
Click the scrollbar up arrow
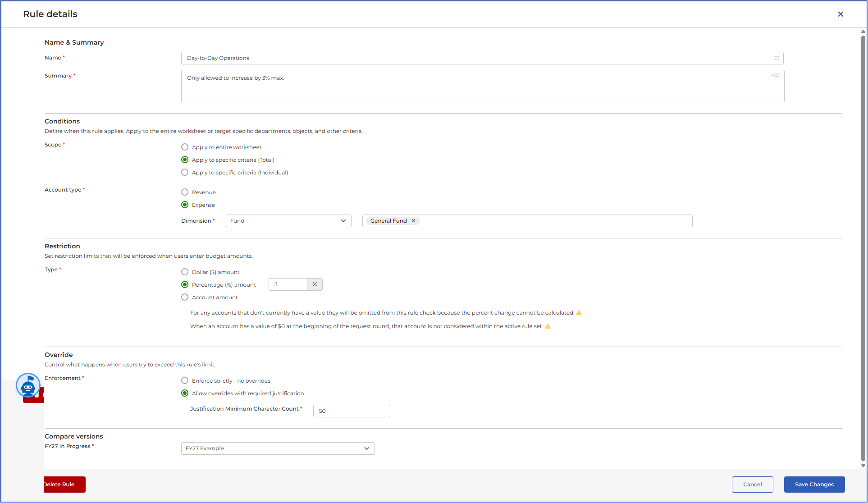(863, 32)
